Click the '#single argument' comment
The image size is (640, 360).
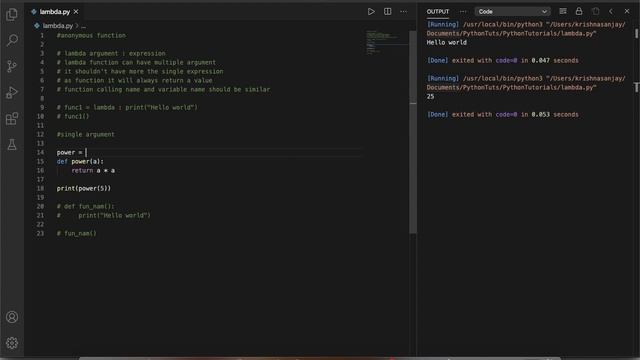coord(86,134)
